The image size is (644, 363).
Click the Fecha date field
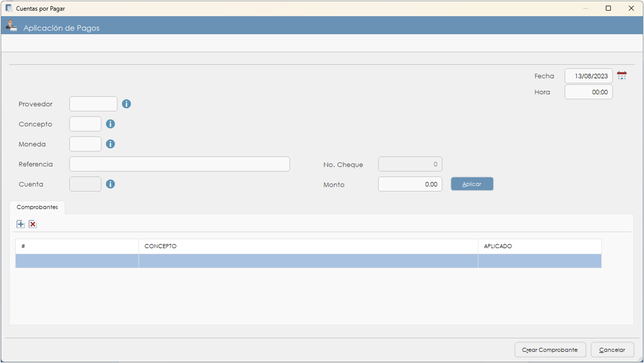[x=588, y=76]
